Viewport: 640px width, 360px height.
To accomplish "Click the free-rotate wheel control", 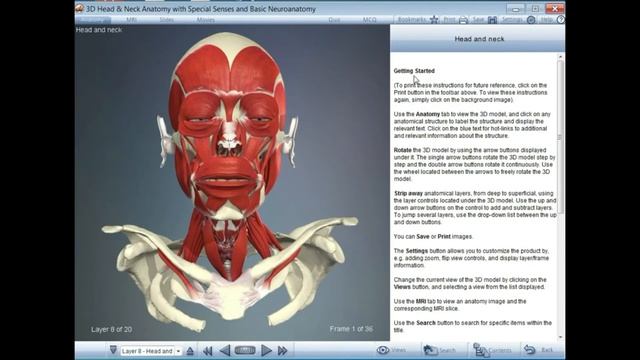I will tap(245, 350).
